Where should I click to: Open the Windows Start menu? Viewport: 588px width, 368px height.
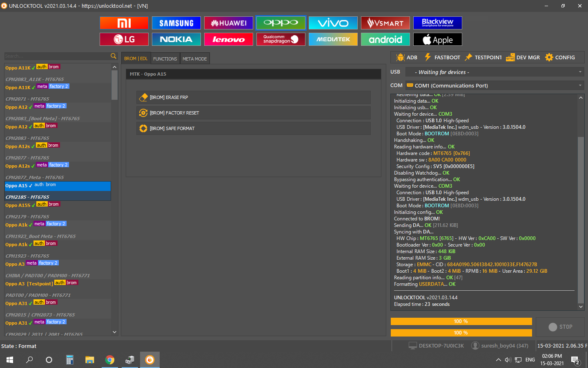pyautogui.click(x=10, y=360)
